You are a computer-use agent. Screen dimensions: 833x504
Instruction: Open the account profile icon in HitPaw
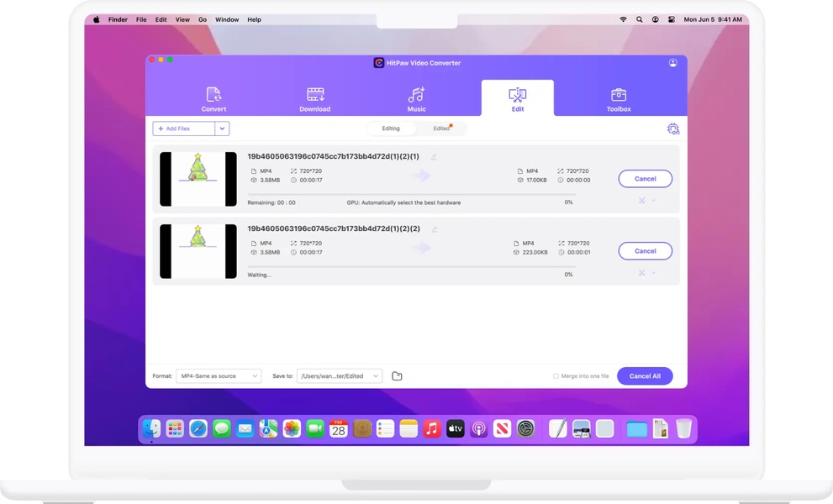[672, 63]
